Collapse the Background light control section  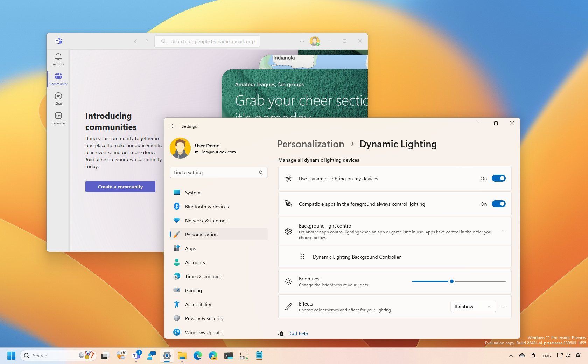503,231
